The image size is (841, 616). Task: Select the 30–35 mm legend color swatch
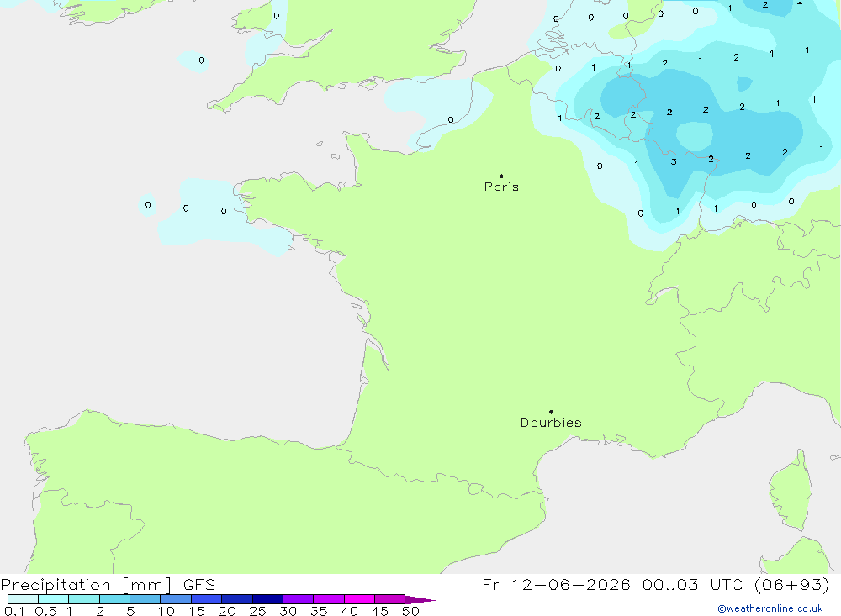click(299, 599)
